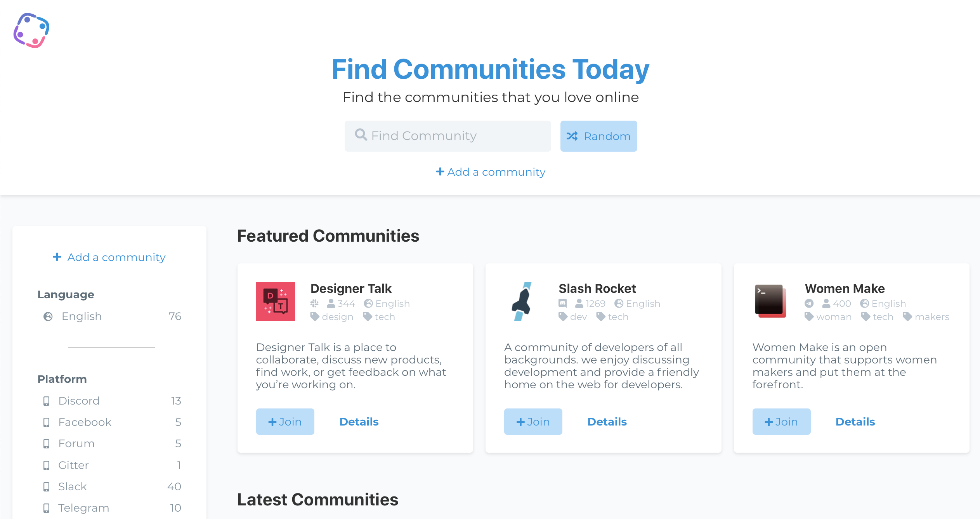Click the globe icon beside the English filter

pos(47,316)
